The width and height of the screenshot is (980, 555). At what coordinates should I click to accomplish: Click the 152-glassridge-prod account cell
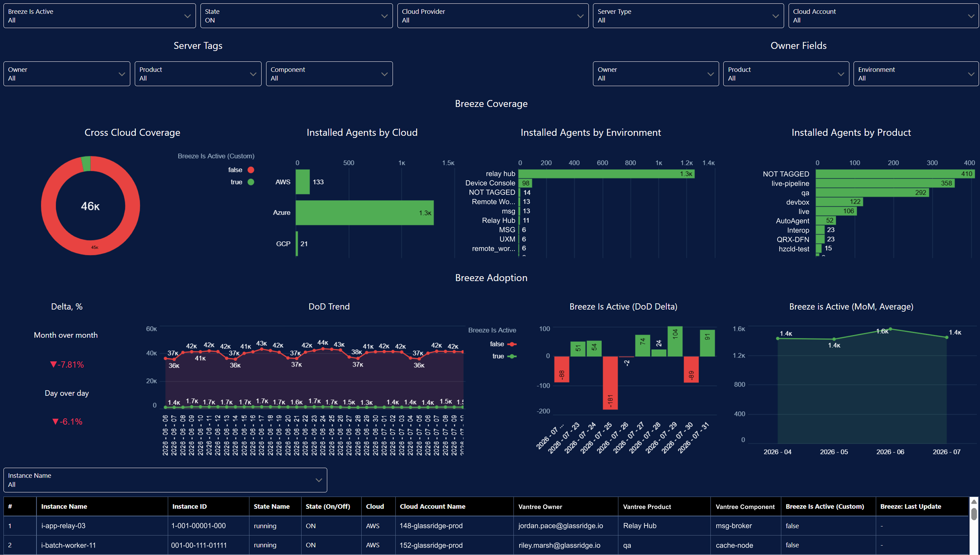(x=454, y=545)
